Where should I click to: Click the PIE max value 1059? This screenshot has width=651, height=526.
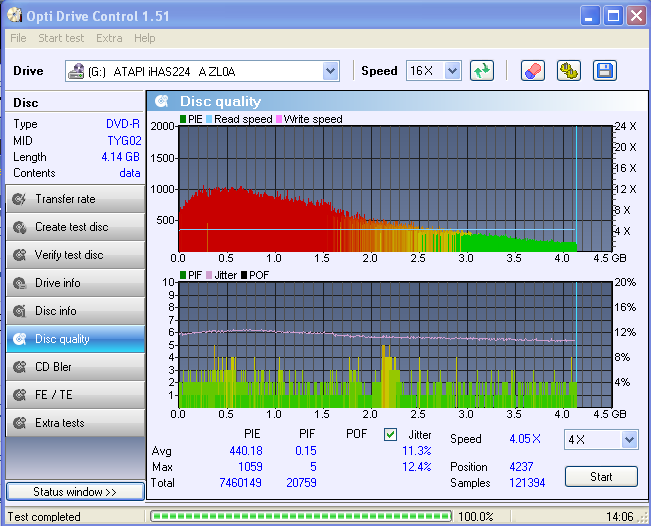[250, 467]
